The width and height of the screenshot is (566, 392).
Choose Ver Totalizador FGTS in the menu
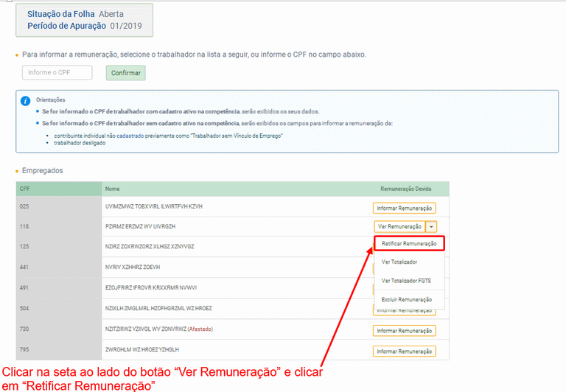point(406,281)
